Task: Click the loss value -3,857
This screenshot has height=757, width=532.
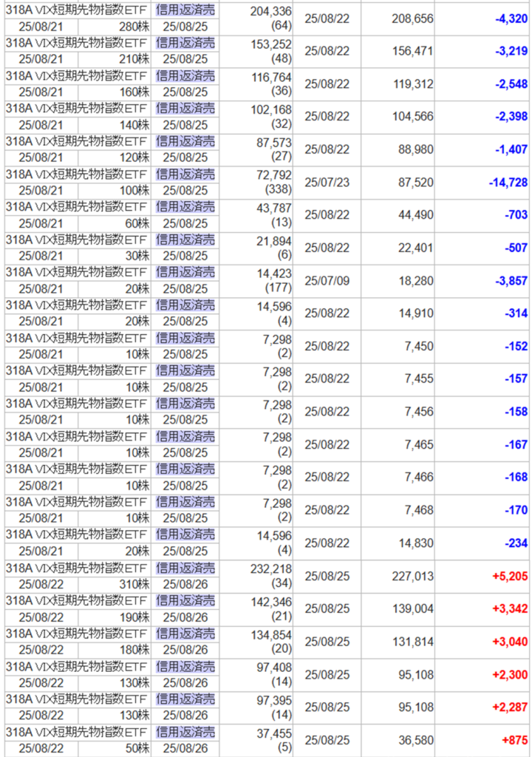Action: [511, 280]
